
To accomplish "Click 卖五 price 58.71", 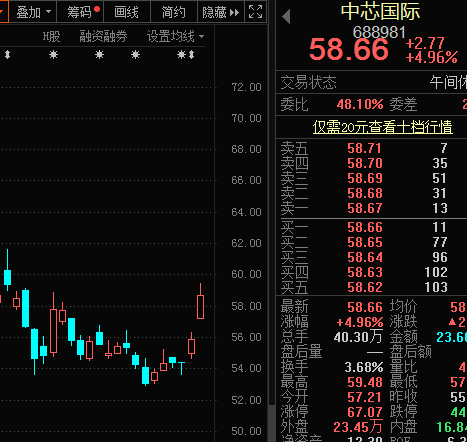I will [364, 148].
